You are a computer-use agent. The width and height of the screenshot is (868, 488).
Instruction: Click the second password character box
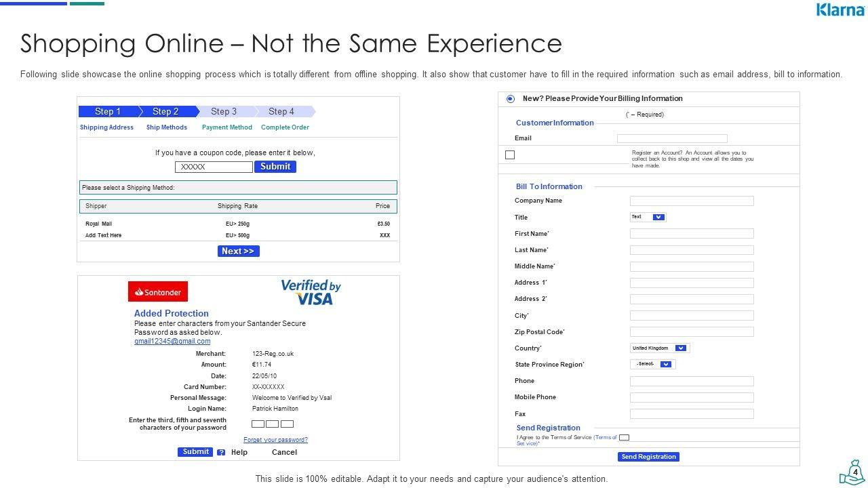pyautogui.click(x=273, y=424)
